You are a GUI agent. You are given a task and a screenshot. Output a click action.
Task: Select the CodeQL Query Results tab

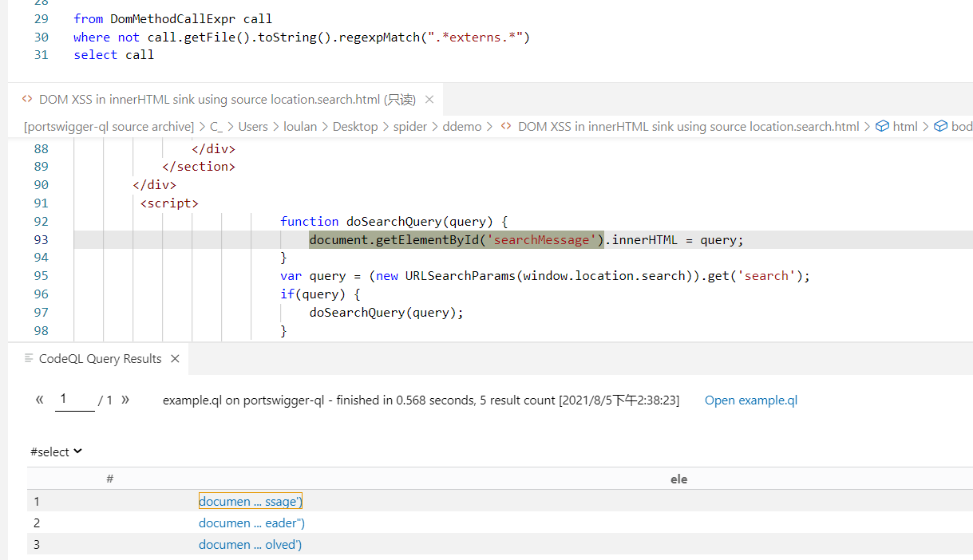pyautogui.click(x=101, y=359)
